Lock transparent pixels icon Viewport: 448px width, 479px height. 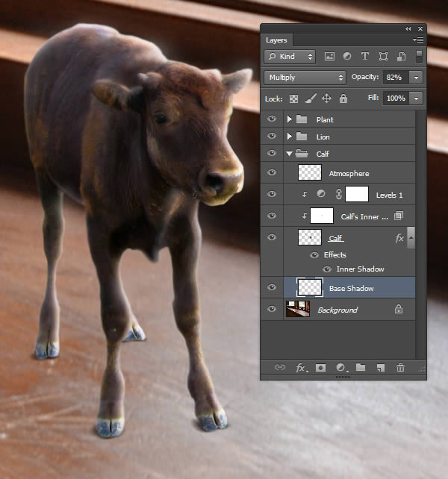(x=293, y=98)
